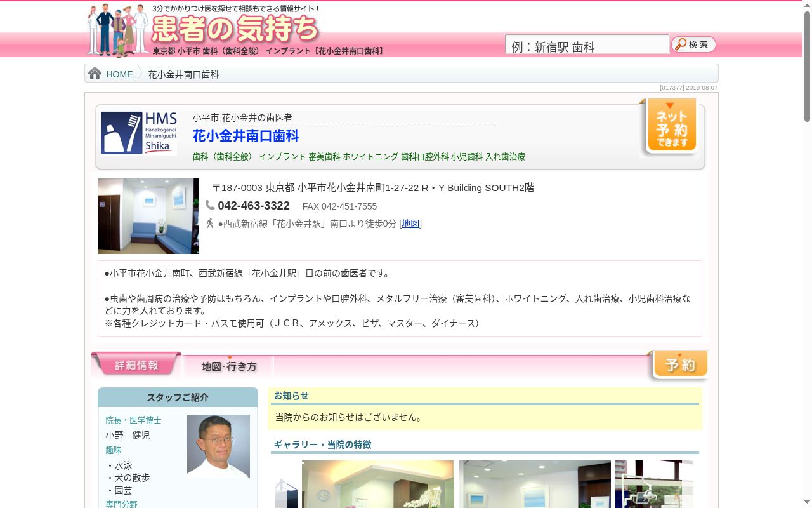Click the FAX 042-451-7555 text
The height and width of the screenshot is (508, 812).
tap(339, 206)
